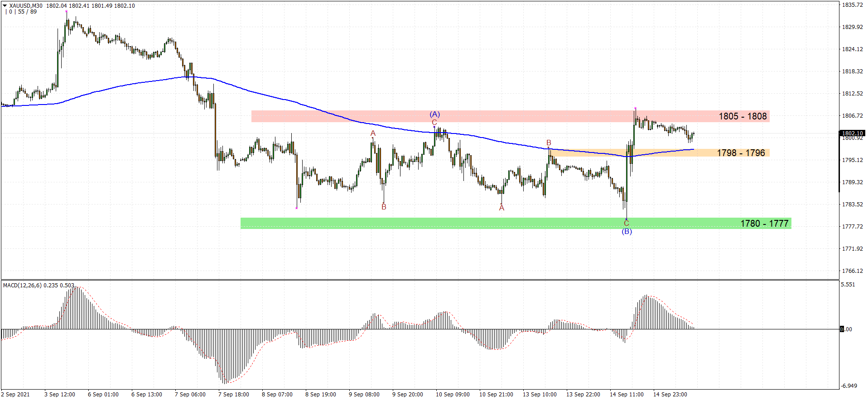Select the green 1780 - 1777 support zone label

click(x=764, y=224)
